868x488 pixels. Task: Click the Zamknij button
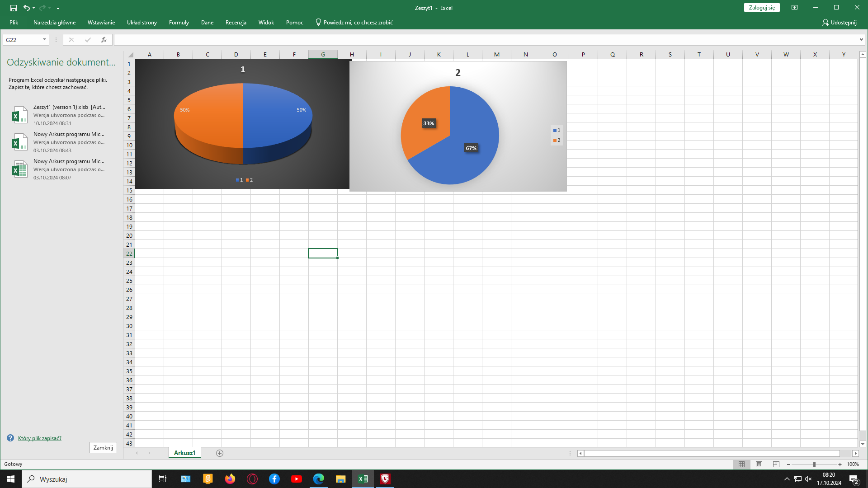pyautogui.click(x=103, y=448)
